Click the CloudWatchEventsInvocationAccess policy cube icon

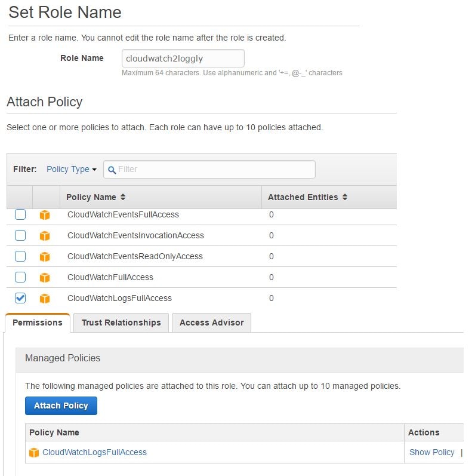(45, 236)
